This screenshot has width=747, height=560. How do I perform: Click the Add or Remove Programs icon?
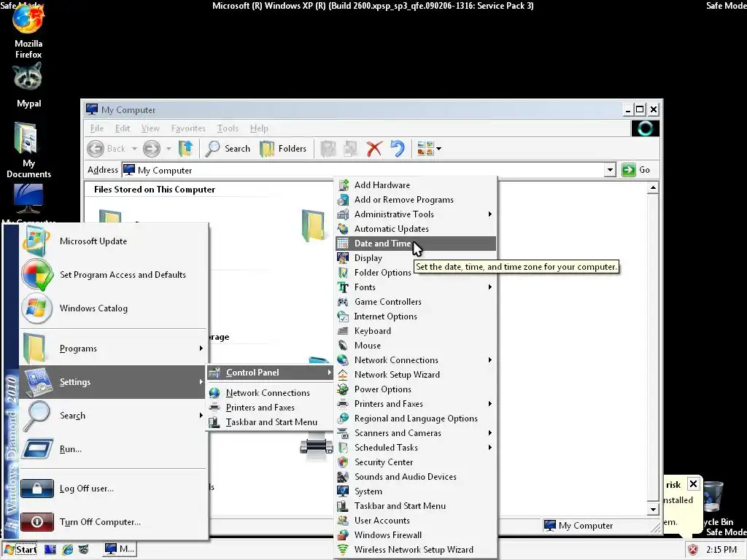tap(343, 200)
